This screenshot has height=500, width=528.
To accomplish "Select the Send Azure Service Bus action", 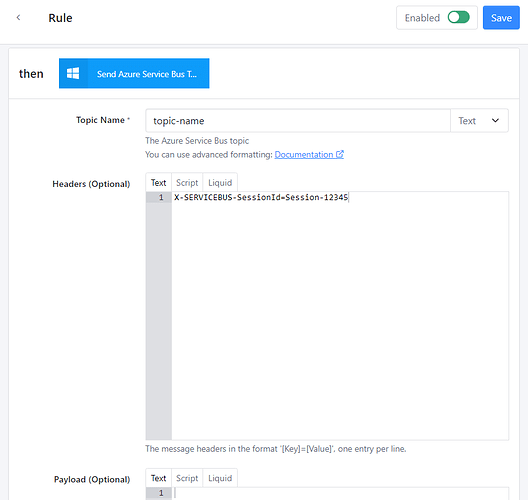I will tap(134, 73).
